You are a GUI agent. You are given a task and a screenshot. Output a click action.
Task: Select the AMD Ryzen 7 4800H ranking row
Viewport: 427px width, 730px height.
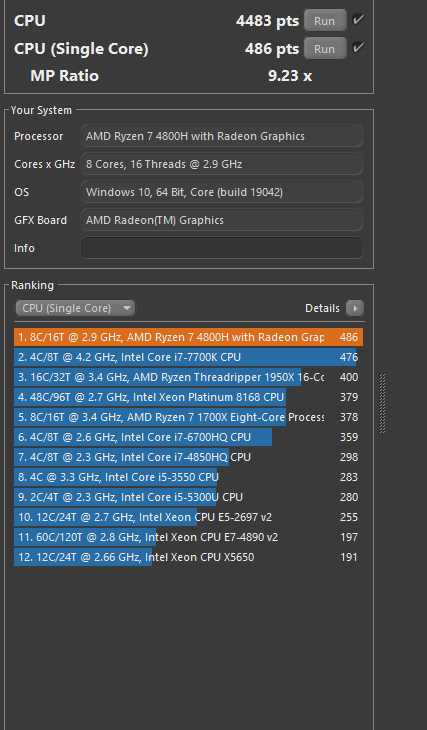(189, 337)
